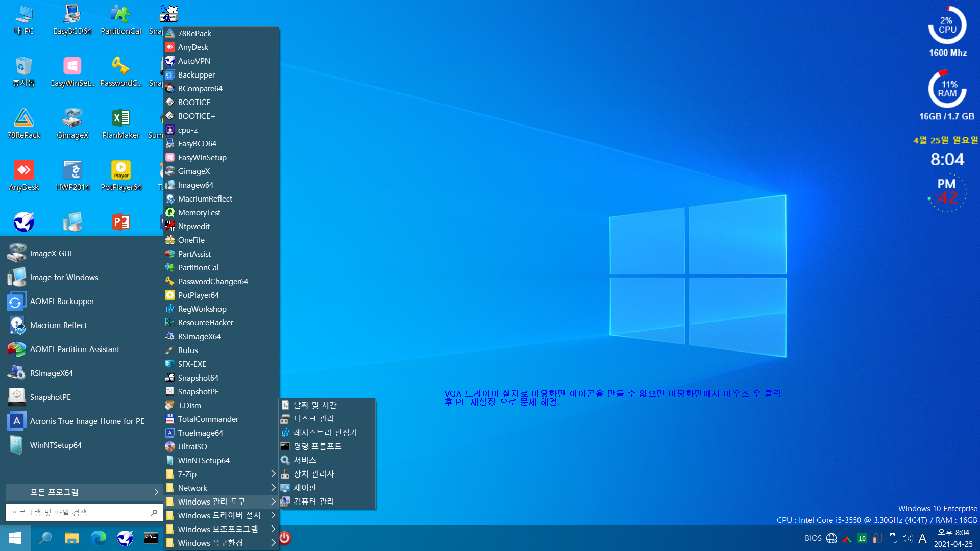Launch Microsoft Edge from the taskbar

(99, 538)
